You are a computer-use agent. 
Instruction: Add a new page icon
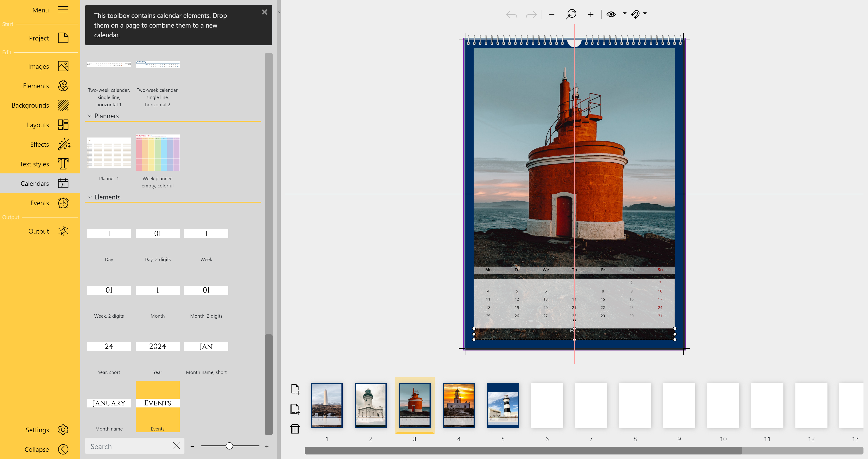[295, 389]
